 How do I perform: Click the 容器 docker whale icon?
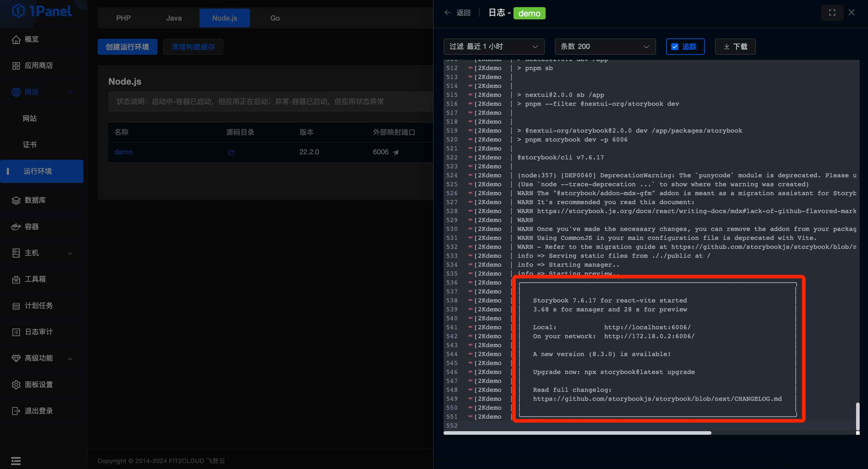click(16, 227)
